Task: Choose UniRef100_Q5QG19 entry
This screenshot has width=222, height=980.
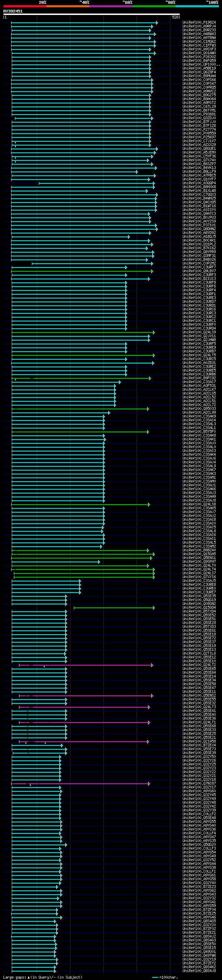Action: [x=199, y=600]
